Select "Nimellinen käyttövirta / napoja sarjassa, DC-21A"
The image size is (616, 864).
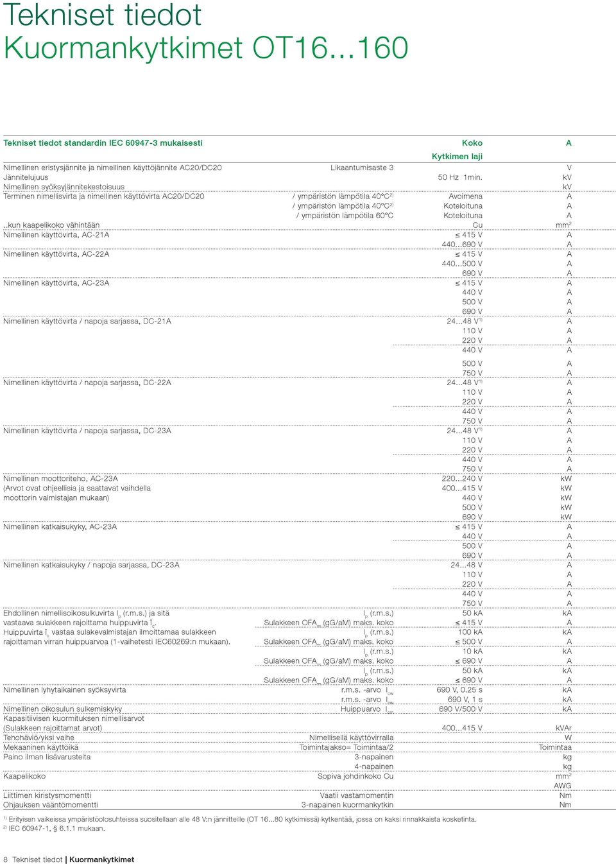pyautogui.click(x=87, y=322)
